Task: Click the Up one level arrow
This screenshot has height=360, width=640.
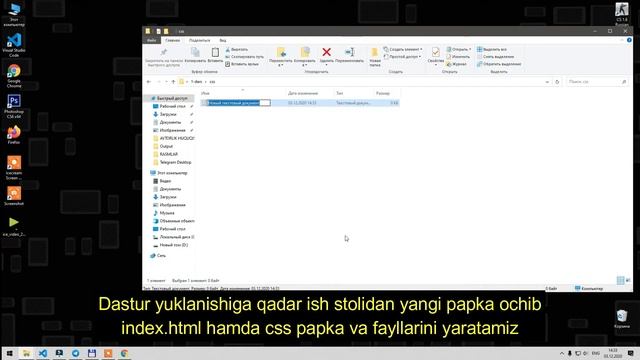Action: 173,82
